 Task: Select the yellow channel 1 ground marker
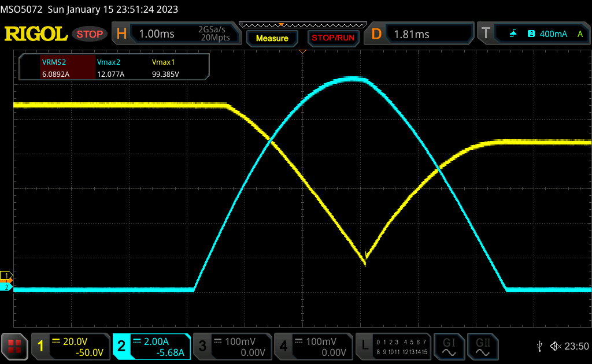pyautogui.click(x=7, y=275)
